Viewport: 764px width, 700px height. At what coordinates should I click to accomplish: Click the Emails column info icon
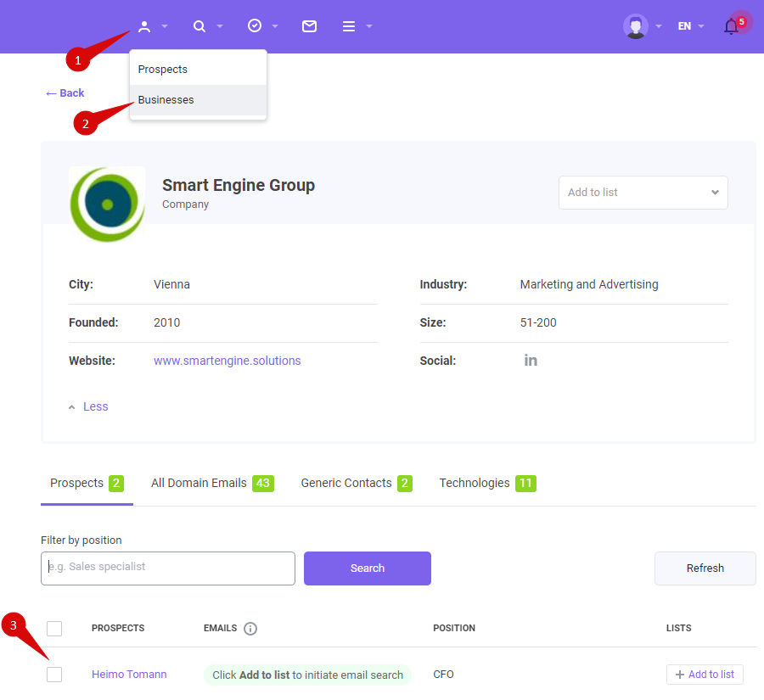[x=250, y=629]
